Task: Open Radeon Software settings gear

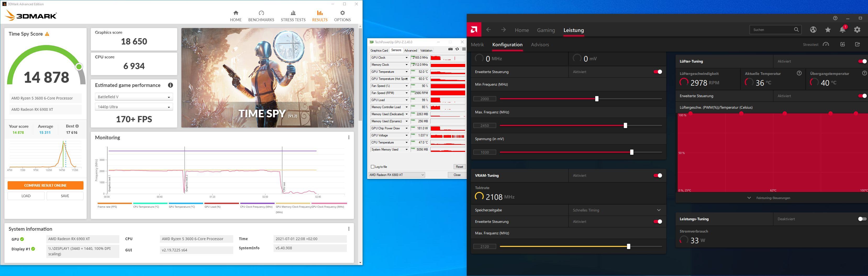Action: click(x=857, y=30)
